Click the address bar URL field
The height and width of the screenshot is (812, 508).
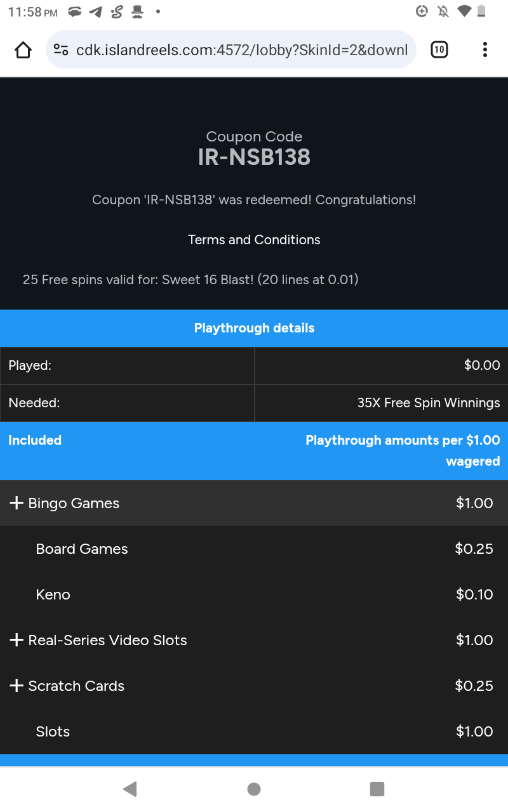[241, 49]
